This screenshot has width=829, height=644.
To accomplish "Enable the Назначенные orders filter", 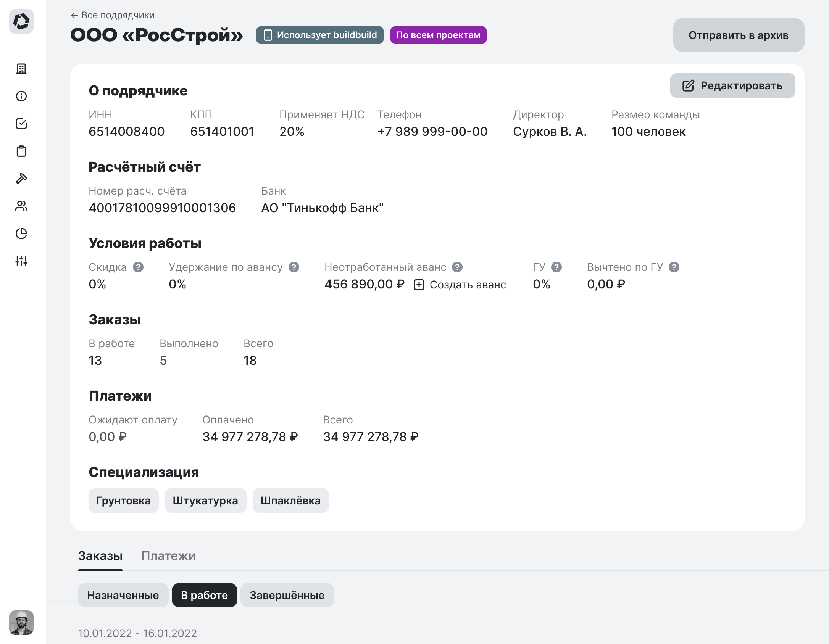I will pyautogui.click(x=123, y=595).
